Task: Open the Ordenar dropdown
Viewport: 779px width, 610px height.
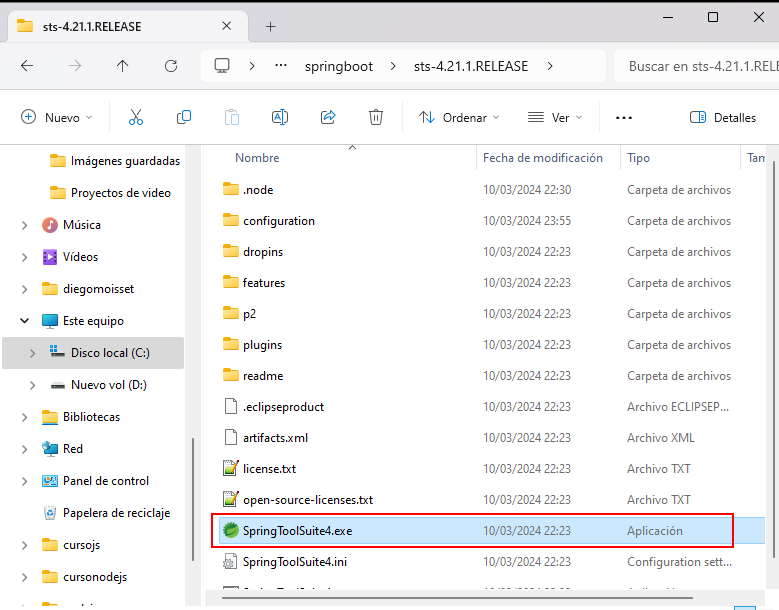Action: 459,117
